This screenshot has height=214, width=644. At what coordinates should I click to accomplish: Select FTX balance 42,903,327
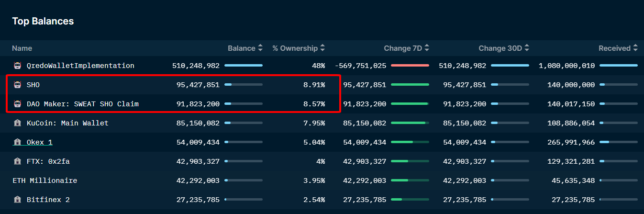coord(198,161)
